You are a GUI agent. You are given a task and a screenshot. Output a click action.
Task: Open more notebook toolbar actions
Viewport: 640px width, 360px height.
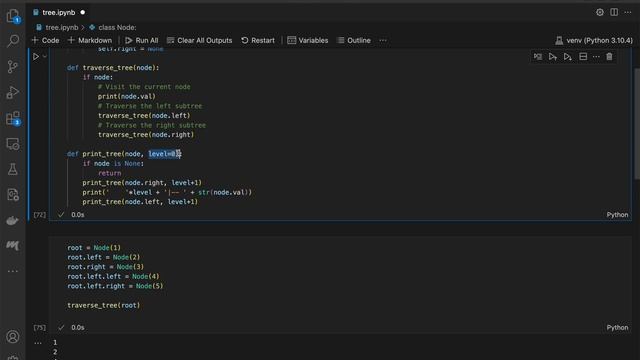(x=383, y=40)
